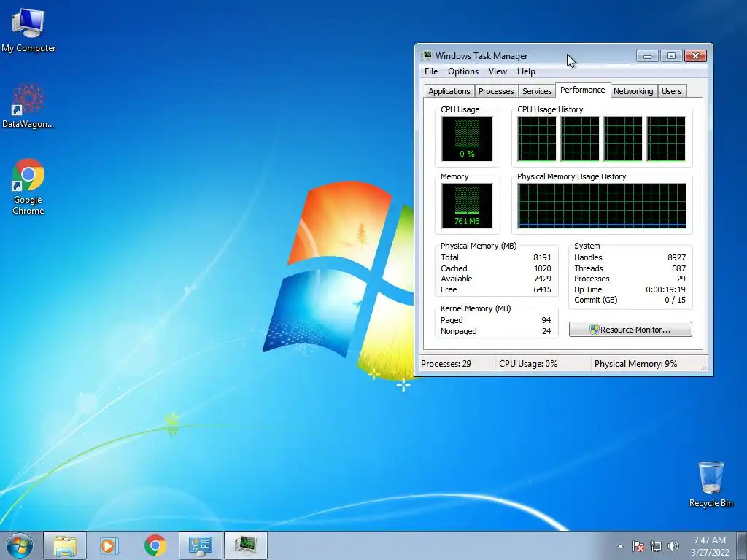747x560 pixels.
Task: Click the Physical Memory Usage History graph
Action: 602,206
